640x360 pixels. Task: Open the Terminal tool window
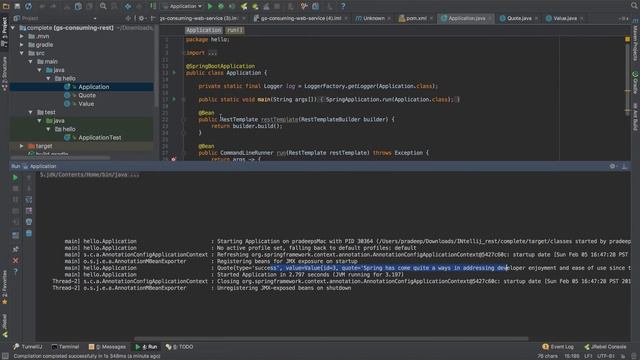pos(65,347)
